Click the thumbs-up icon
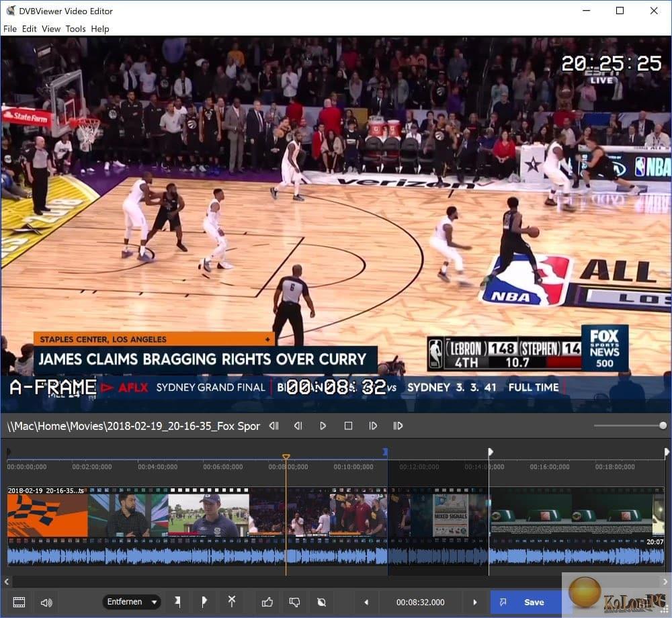This screenshot has height=618, width=672. point(267,602)
